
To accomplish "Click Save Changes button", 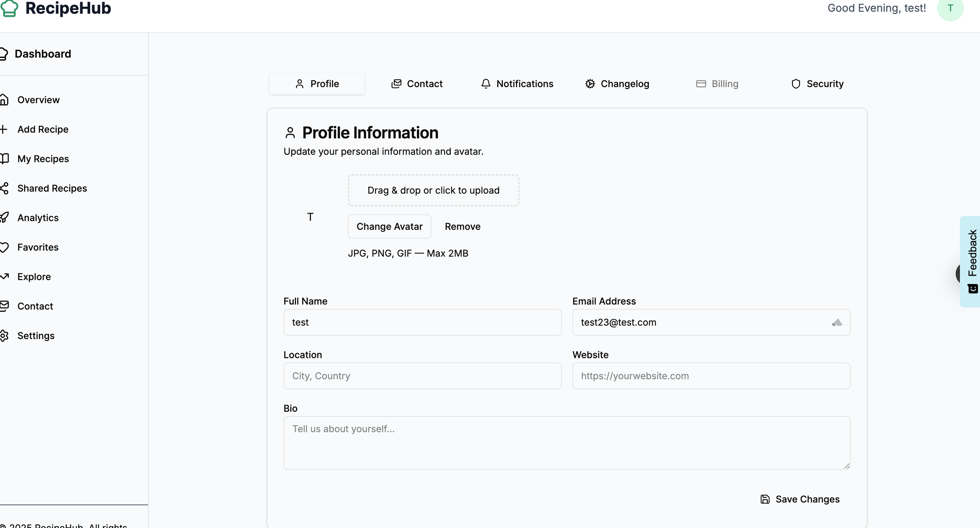I will 800,499.
